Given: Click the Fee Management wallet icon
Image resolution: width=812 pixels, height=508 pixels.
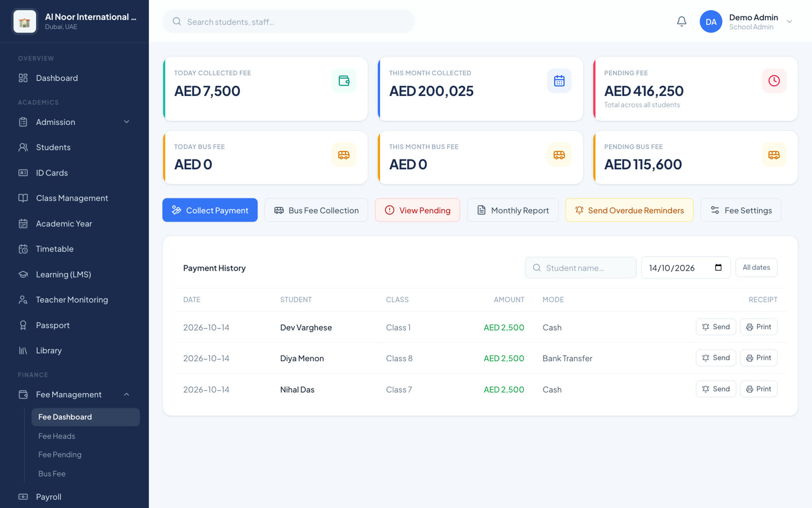Looking at the screenshot, I should point(23,395).
